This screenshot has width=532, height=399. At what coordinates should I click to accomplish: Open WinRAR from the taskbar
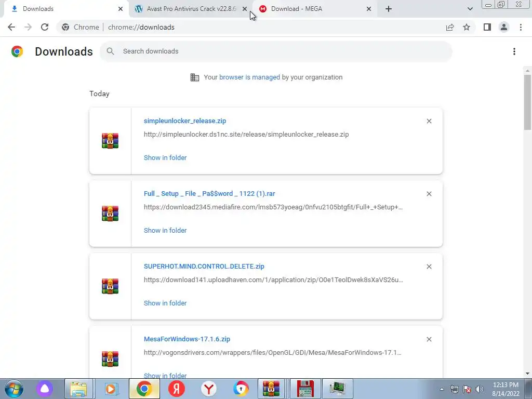[271, 389]
